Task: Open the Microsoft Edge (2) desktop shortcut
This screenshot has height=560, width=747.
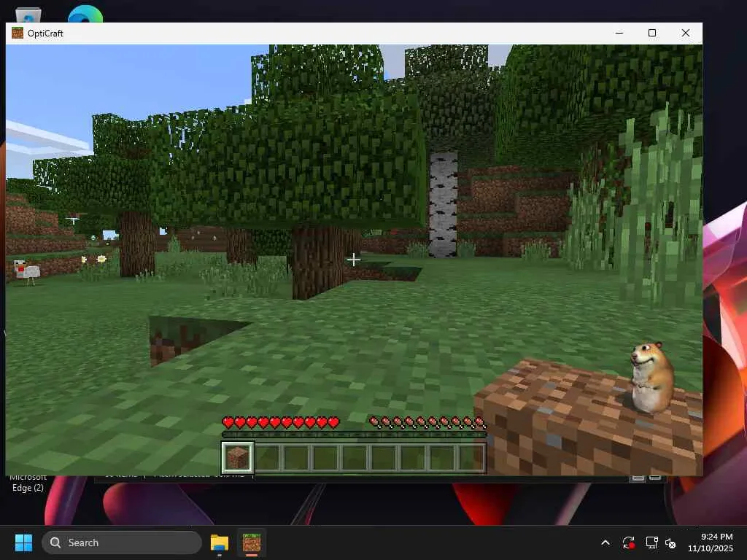Action: (x=28, y=483)
